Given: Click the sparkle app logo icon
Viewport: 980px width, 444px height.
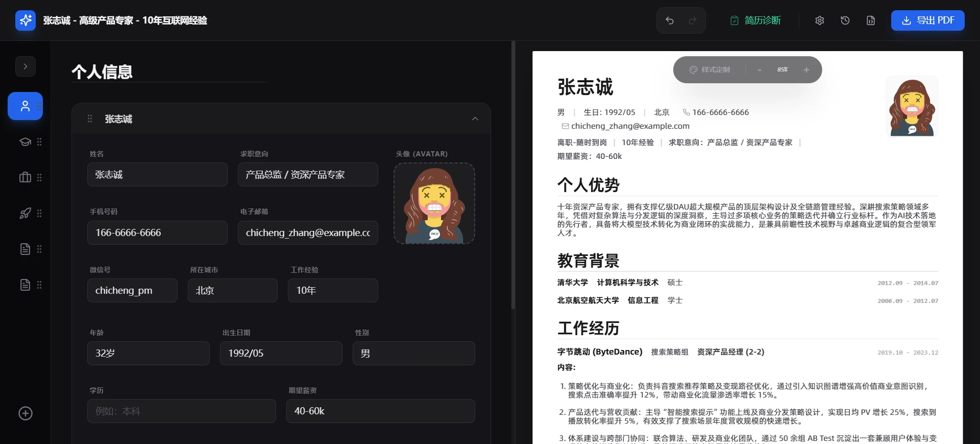Looking at the screenshot, I should pos(26,20).
